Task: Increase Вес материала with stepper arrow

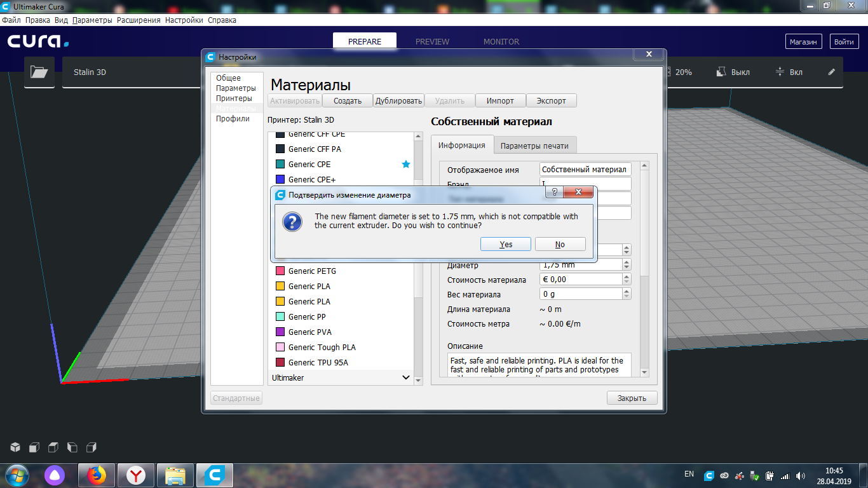Action: pyautogui.click(x=627, y=292)
